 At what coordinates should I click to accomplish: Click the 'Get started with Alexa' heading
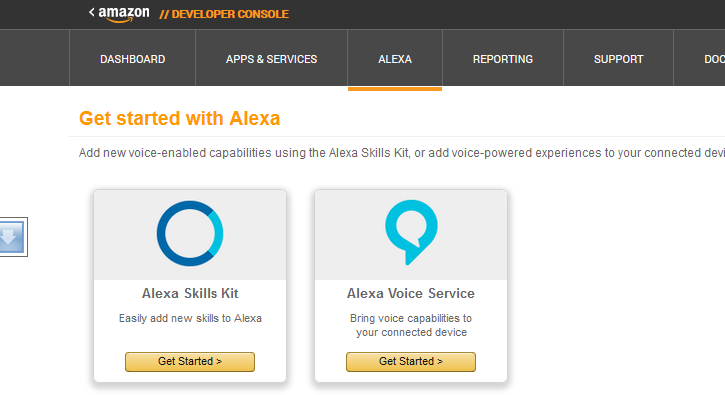coord(179,118)
